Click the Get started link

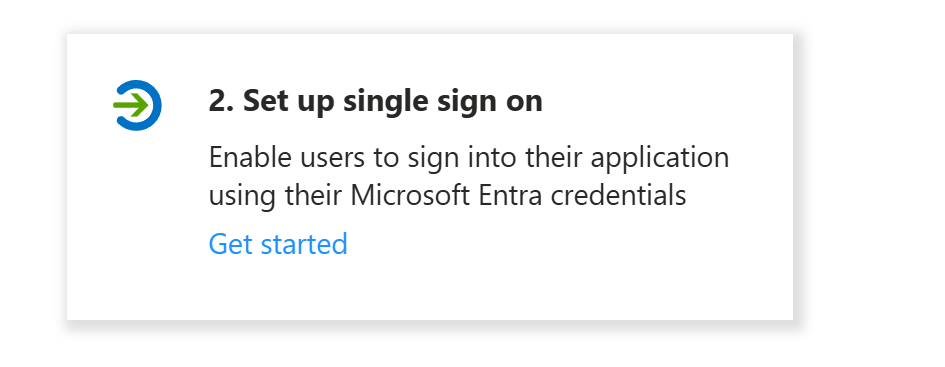click(x=278, y=244)
